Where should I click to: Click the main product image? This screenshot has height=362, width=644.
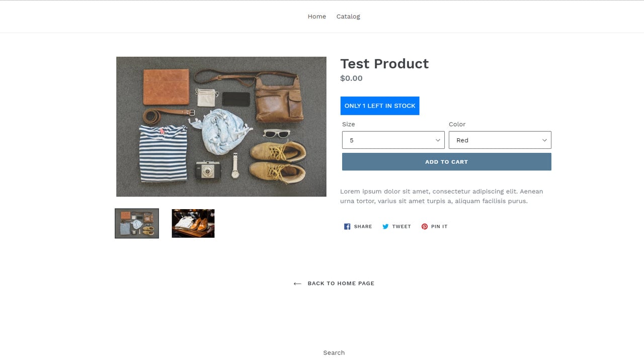(x=221, y=127)
